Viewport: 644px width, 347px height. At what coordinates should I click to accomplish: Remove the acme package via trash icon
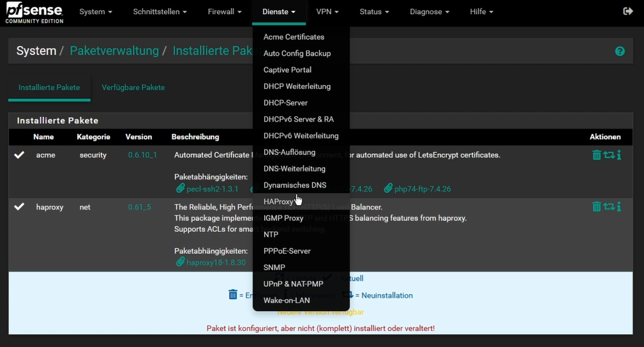596,155
